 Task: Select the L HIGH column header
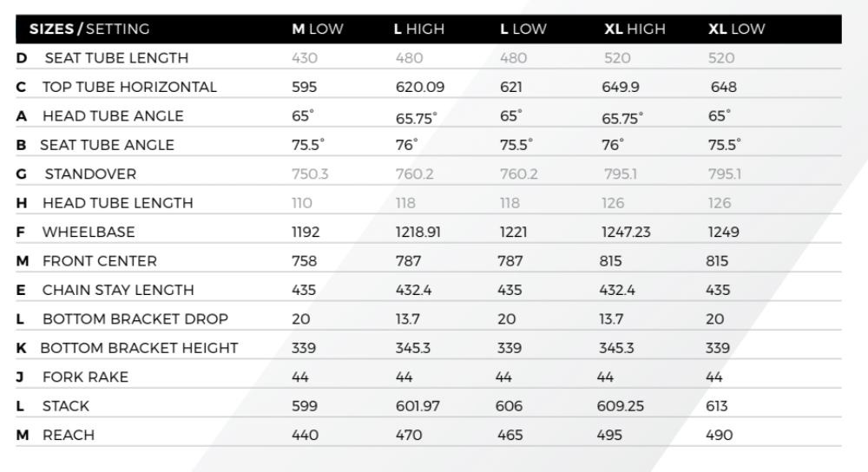click(x=418, y=29)
